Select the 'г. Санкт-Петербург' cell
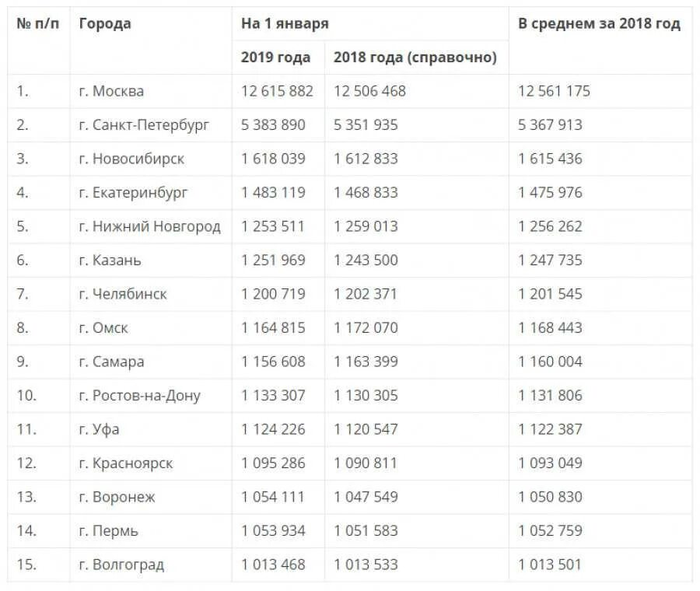Screen dimensions: 700x591 point(144,125)
